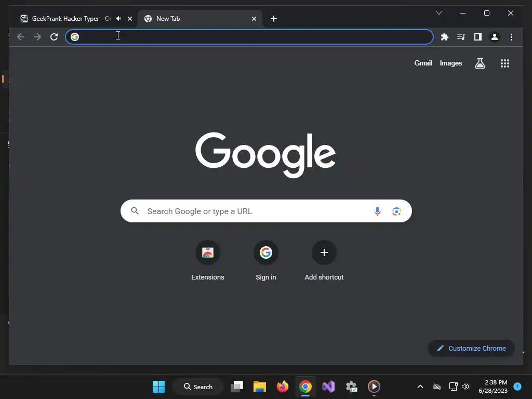Image resolution: width=532 pixels, height=399 pixels.
Task: Open the Extensions shortcut tile
Action: tap(208, 261)
